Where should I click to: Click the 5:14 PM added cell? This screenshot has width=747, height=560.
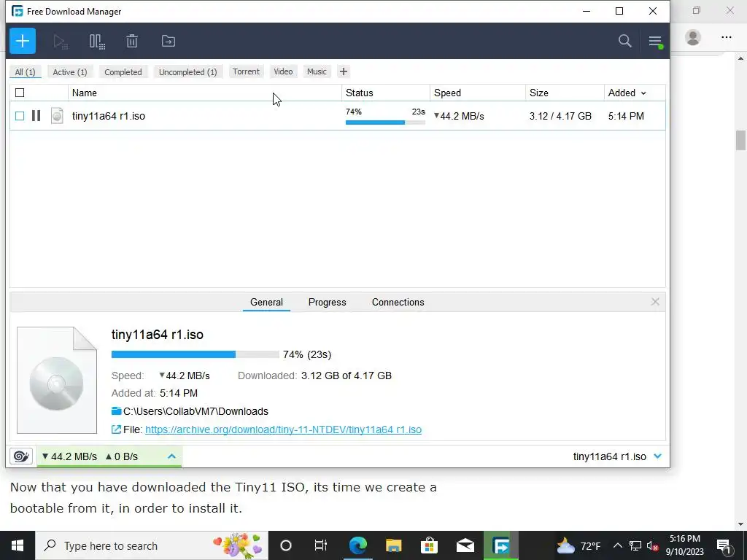tap(626, 116)
